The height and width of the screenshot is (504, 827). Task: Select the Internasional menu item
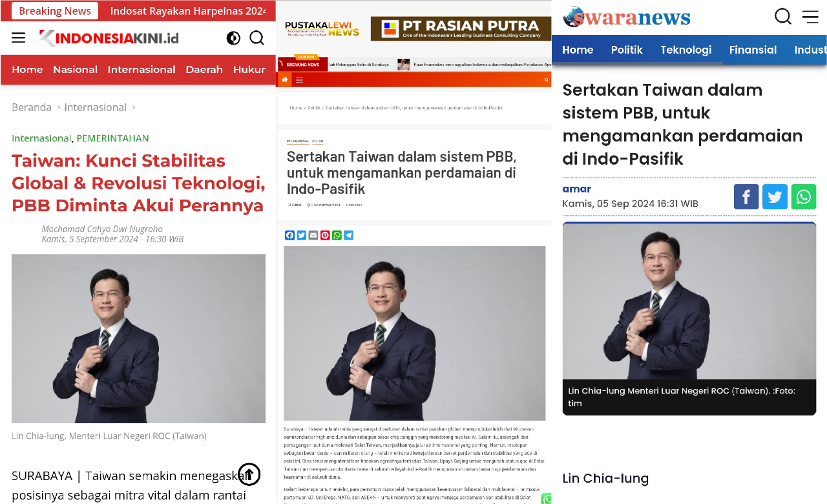click(x=141, y=69)
